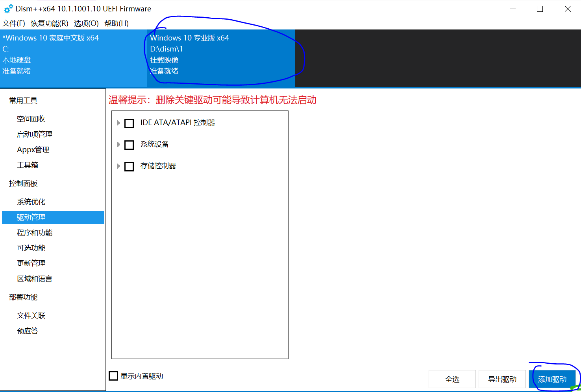
Task: Click the 部署功能 section header
Action: [x=23, y=297]
